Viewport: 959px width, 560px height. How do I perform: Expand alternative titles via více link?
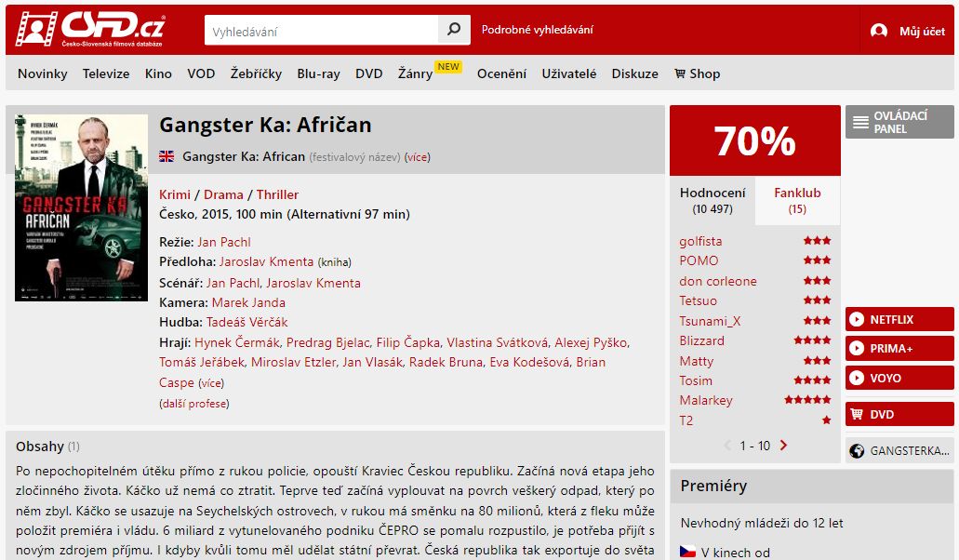418,157
